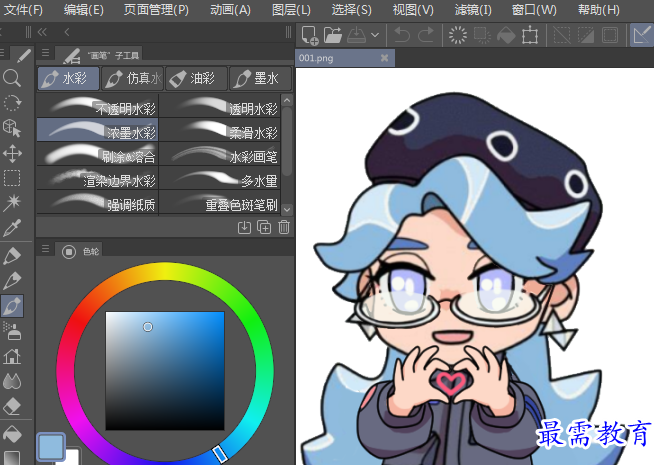Select the Fill bucket tool in left toolbar
The image size is (660, 465).
point(12,434)
